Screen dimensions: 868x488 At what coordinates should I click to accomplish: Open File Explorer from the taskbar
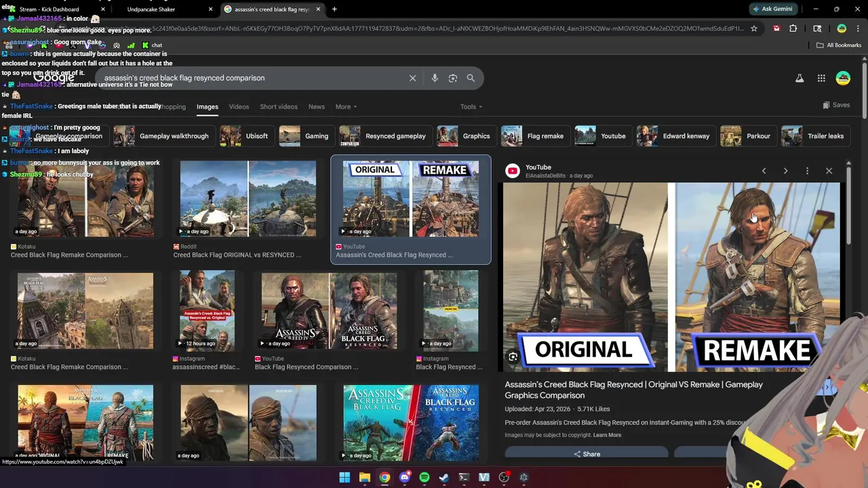(x=364, y=477)
